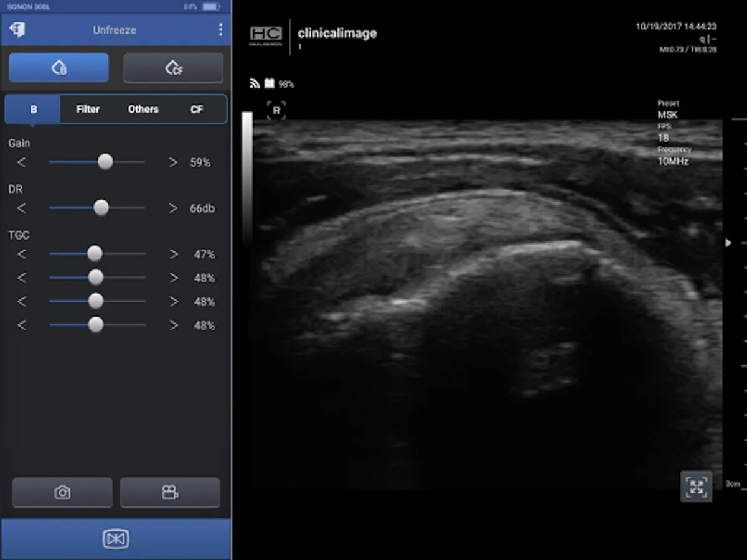Click the tablet battery status icon
This screenshot has height=560, width=747.
pos(211,6)
